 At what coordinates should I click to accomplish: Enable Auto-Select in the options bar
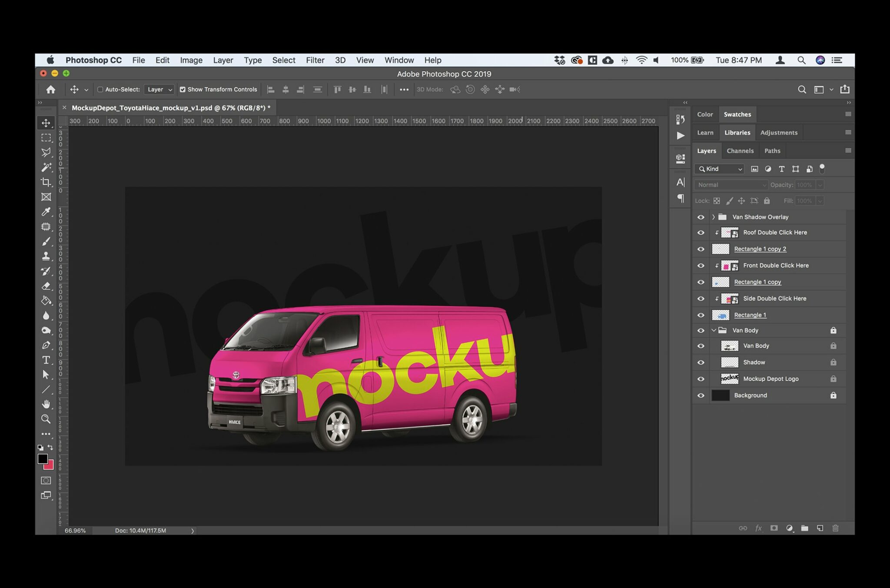(100, 89)
